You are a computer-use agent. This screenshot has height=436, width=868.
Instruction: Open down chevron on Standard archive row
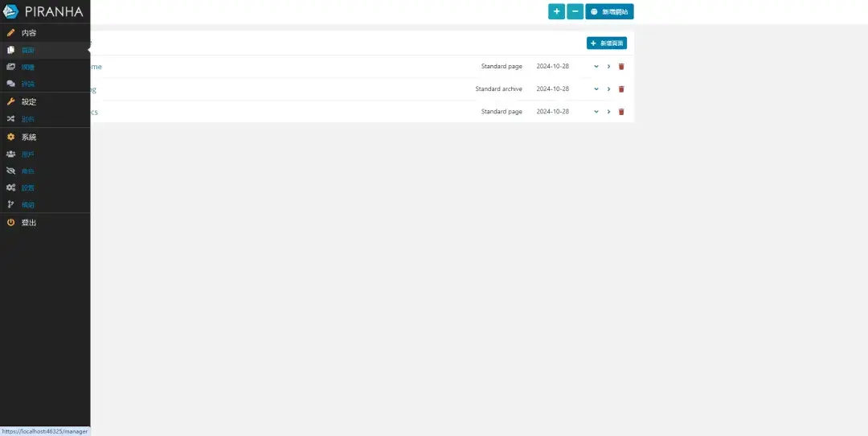(596, 88)
